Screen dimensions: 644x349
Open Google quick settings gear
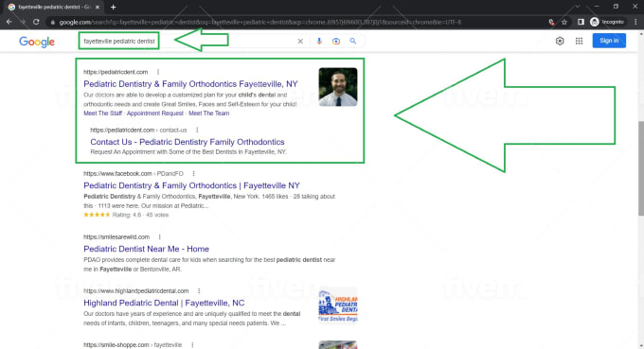click(560, 41)
